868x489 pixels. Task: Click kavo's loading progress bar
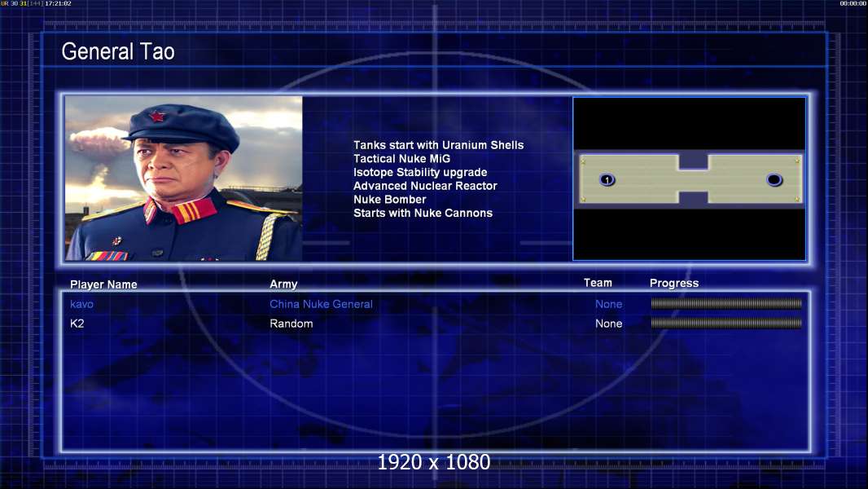726,303
